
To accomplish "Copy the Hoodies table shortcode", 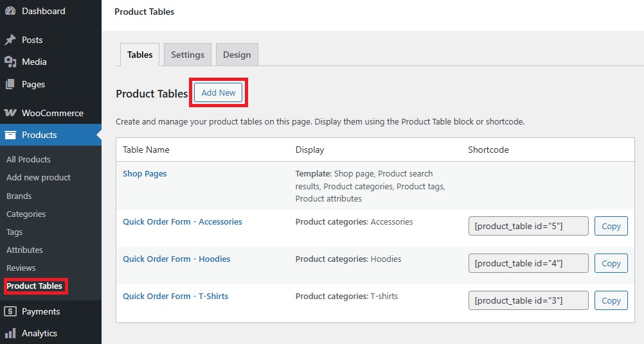I will point(611,263).
